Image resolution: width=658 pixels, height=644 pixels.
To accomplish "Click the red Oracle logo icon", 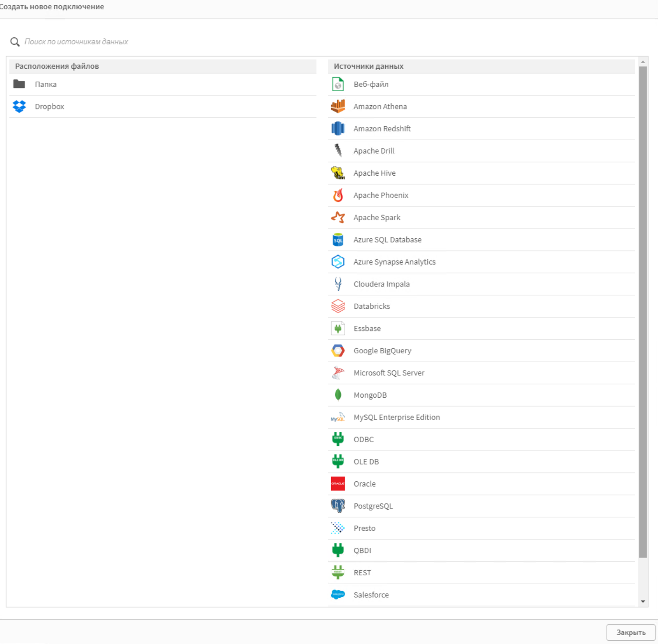I will click(338, 484).
